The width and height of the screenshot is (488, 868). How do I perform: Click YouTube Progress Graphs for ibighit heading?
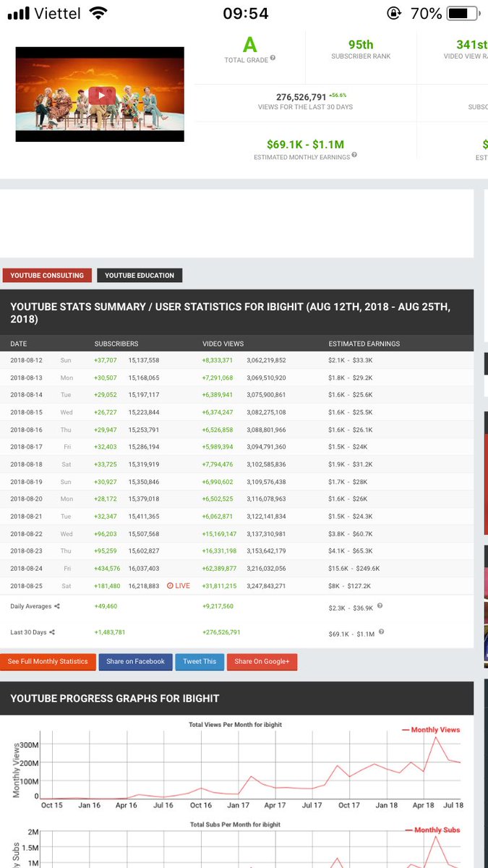(x=114, y=699)
